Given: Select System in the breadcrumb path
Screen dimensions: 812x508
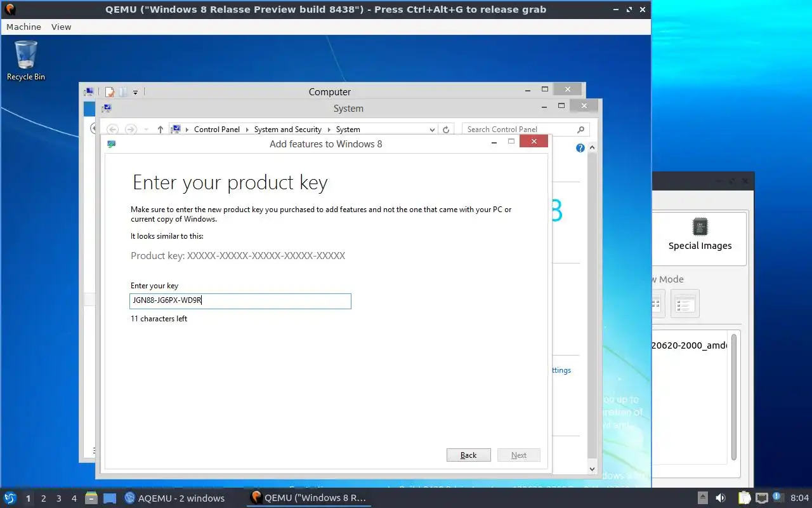Looking at the screenshot, I should (x=348, y=130).
